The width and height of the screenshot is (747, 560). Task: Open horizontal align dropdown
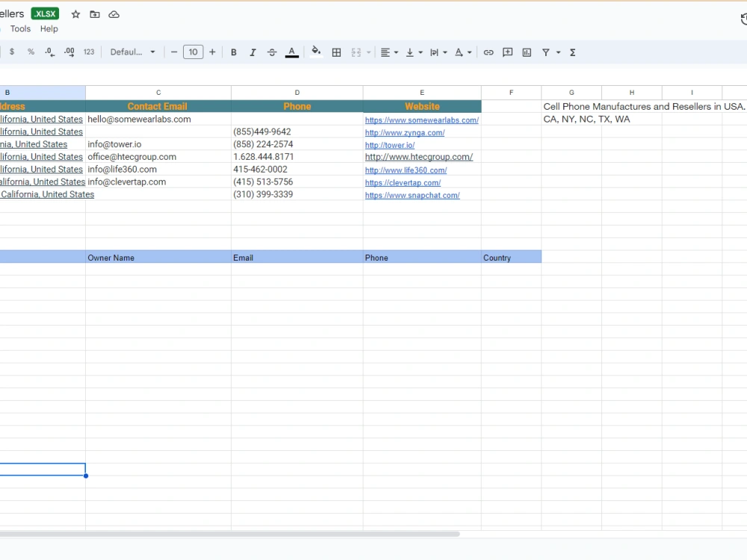389,52
